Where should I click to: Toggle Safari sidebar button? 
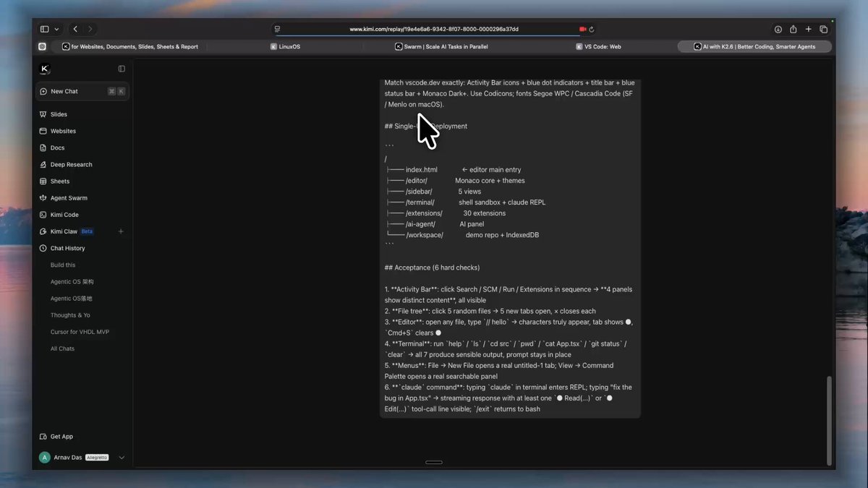pos(45,29)
